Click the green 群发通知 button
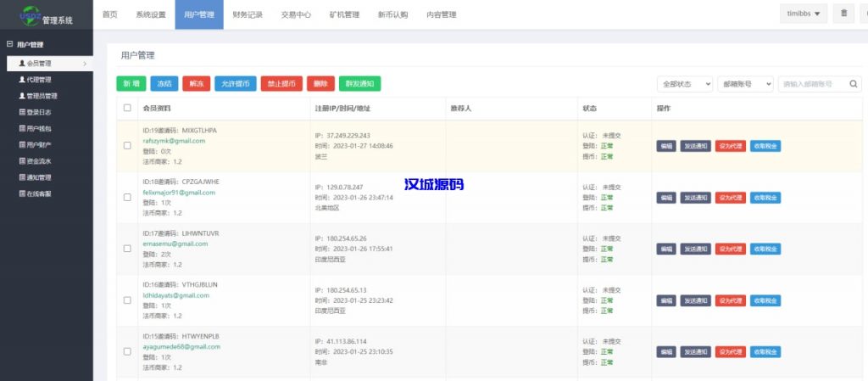 (359, 84)
